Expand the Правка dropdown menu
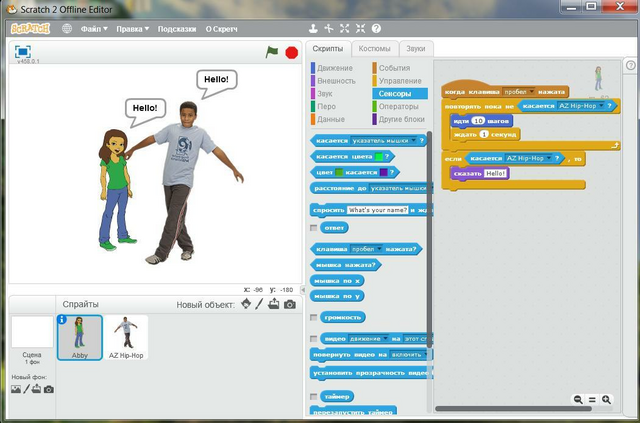 pyautogui.click(x=133, y=29)
